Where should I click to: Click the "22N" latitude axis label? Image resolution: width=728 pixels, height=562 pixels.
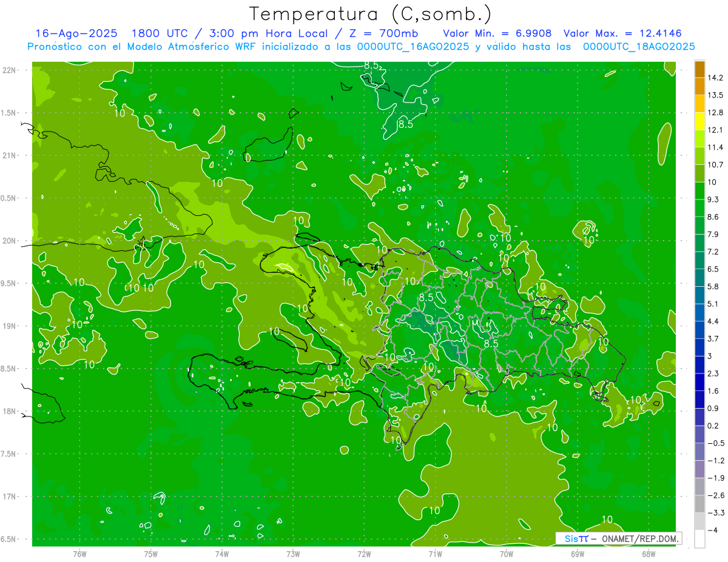10,70
